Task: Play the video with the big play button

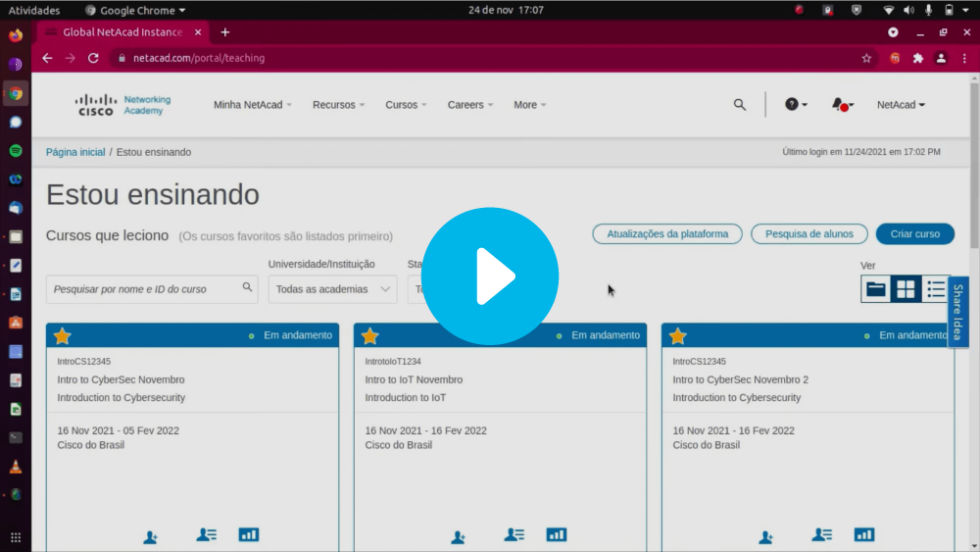Action: coord(489,276)
